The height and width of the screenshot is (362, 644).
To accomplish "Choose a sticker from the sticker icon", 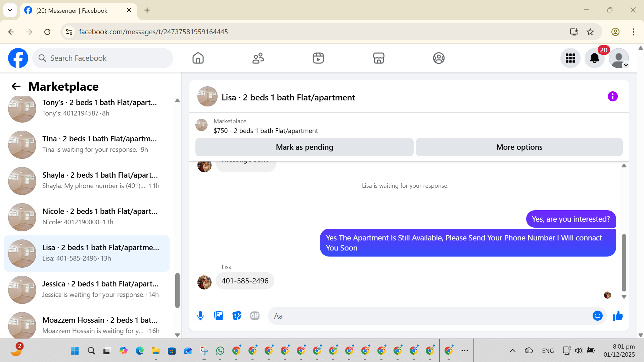I will click(237, 316).
